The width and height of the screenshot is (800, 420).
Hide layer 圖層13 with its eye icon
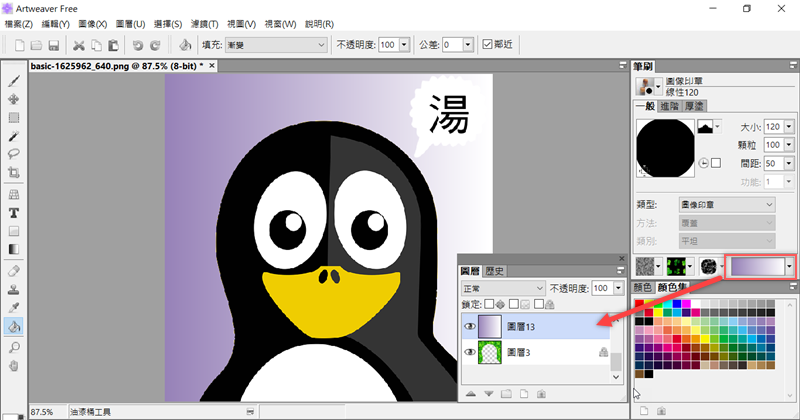click(x=469, y=325)
